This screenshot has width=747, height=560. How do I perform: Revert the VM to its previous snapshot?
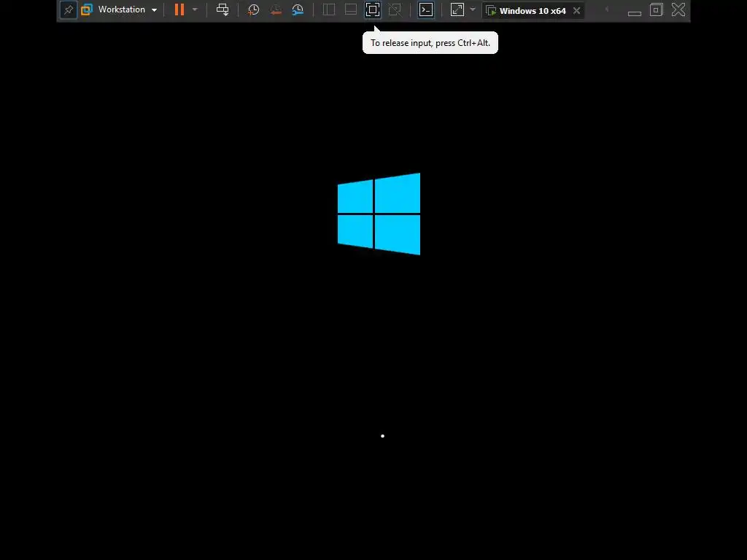[275, 9]
